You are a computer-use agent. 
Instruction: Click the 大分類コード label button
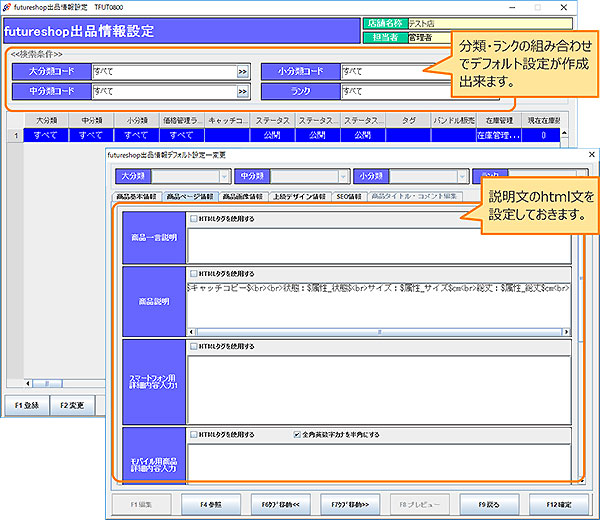50,72
